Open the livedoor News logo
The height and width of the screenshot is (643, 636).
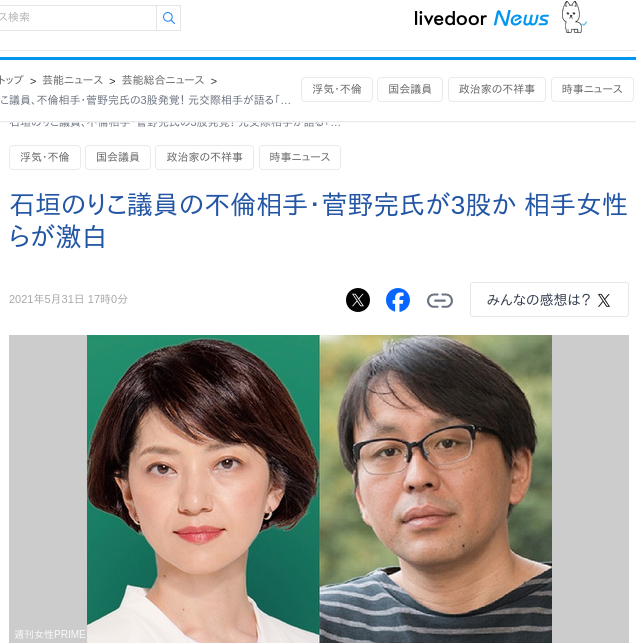click(x=481, y=18)
